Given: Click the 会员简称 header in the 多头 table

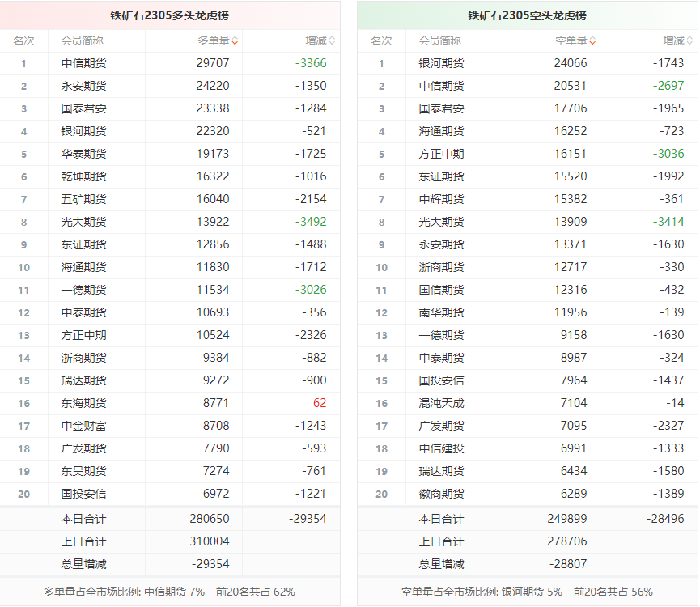Looking at the screenshot, I should click(x=82, y=40).
